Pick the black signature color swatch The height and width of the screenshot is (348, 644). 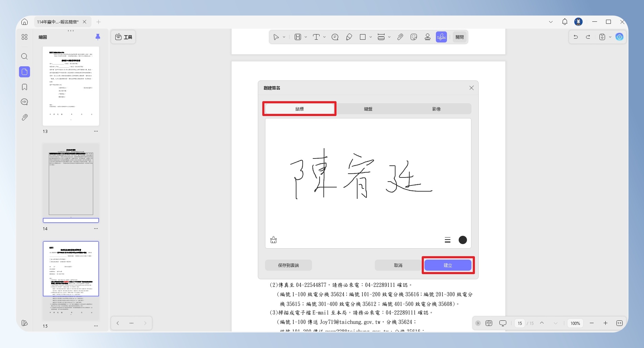click(463, 240)
